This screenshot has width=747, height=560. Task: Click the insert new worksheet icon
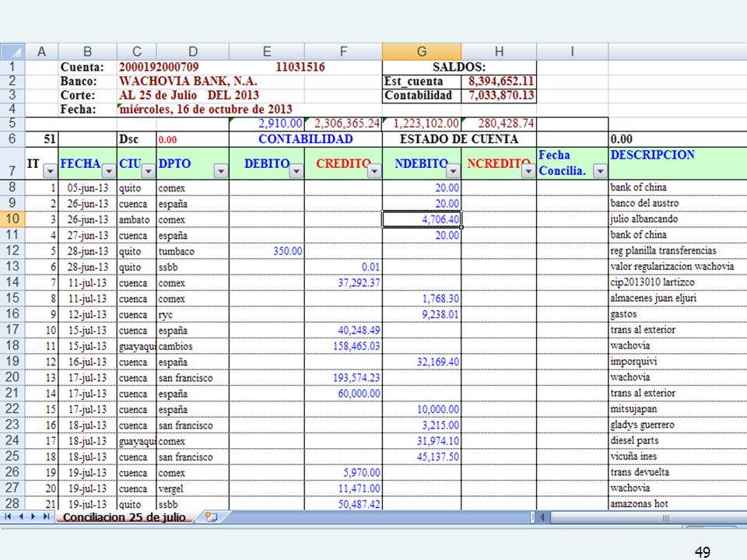pyautogui.click(x=211, y=517)
